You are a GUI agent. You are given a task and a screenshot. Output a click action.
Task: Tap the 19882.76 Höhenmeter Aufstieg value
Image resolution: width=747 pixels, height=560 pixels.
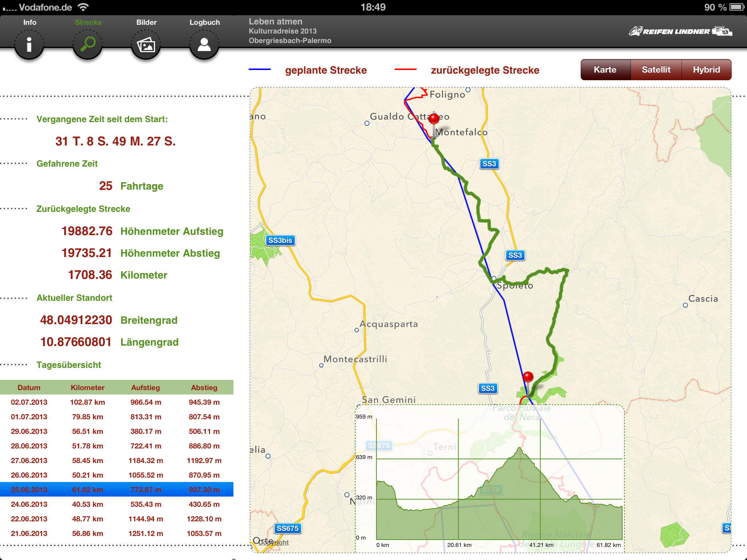click(x=87, y=231)
